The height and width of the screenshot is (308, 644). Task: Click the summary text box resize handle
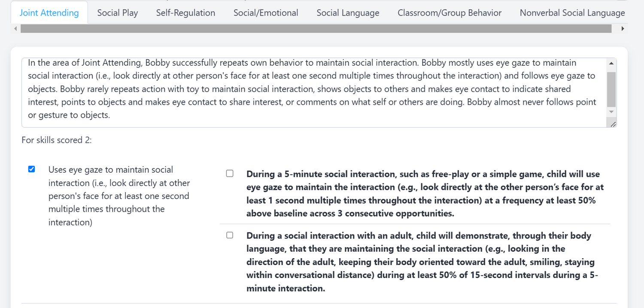click(x=613, y=124)
